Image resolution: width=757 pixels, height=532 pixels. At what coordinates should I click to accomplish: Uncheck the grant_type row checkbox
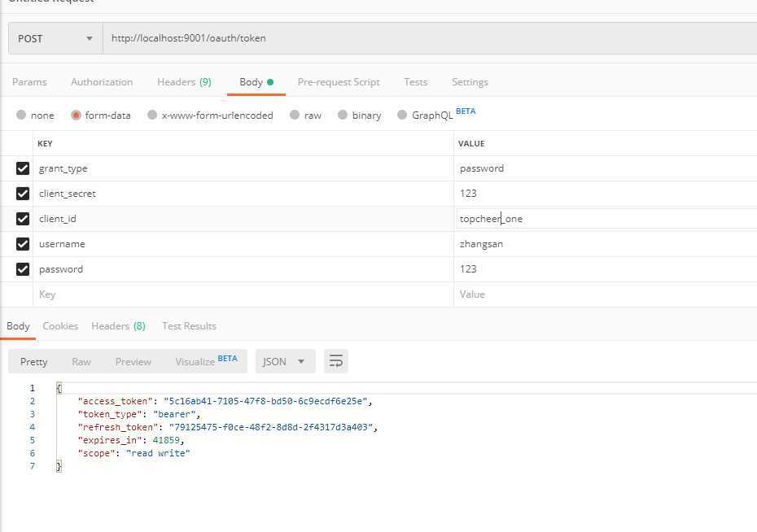23,168
